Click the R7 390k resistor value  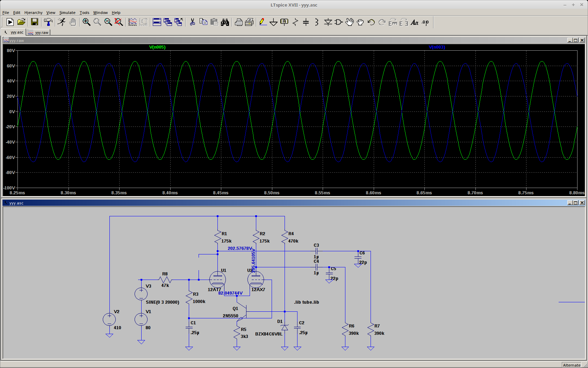click(379, 333)
